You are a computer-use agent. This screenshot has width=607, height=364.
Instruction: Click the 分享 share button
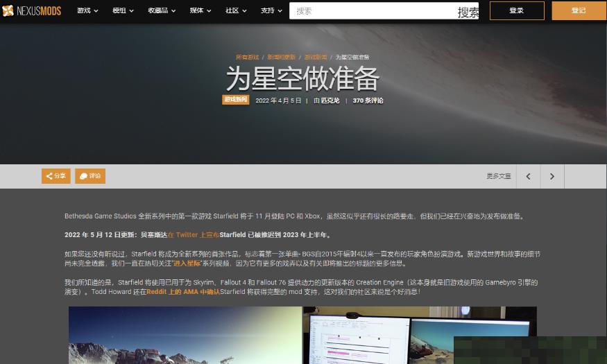pyautogui.click(x=56, y=176)
